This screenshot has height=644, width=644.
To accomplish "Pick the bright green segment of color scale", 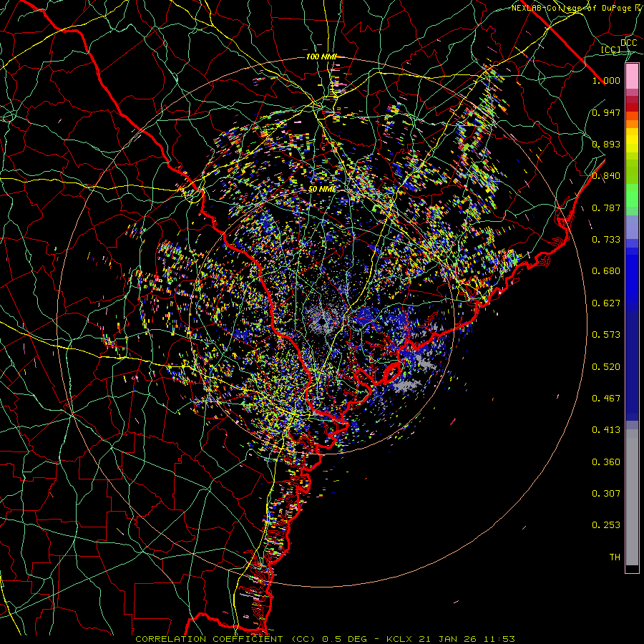I will (632, 195).
